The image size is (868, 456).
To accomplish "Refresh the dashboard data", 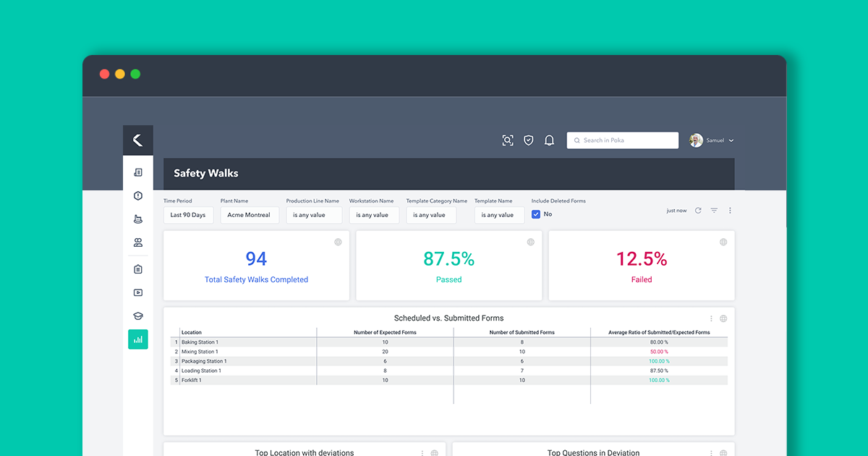I will tap(697, 210).
